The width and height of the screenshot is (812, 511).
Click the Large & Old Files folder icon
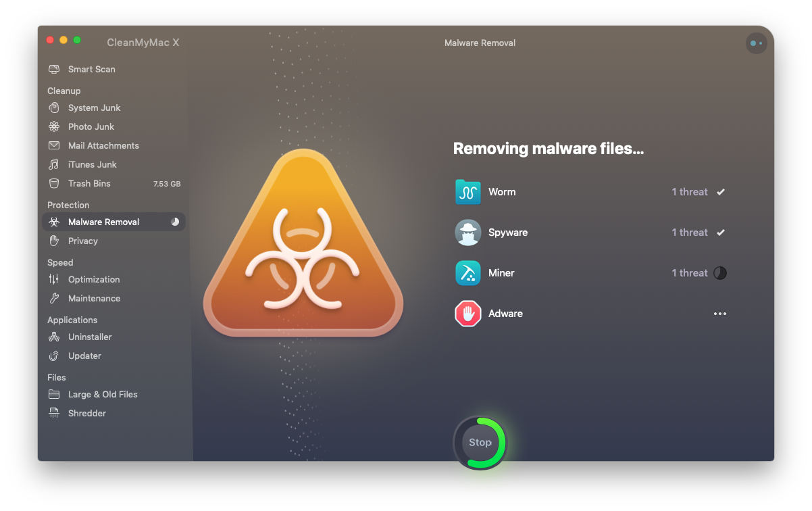(x=54, y=395)
